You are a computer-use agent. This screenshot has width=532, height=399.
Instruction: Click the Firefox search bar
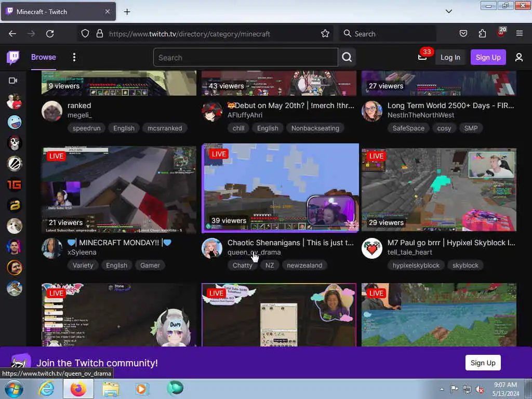pos(388,34)
